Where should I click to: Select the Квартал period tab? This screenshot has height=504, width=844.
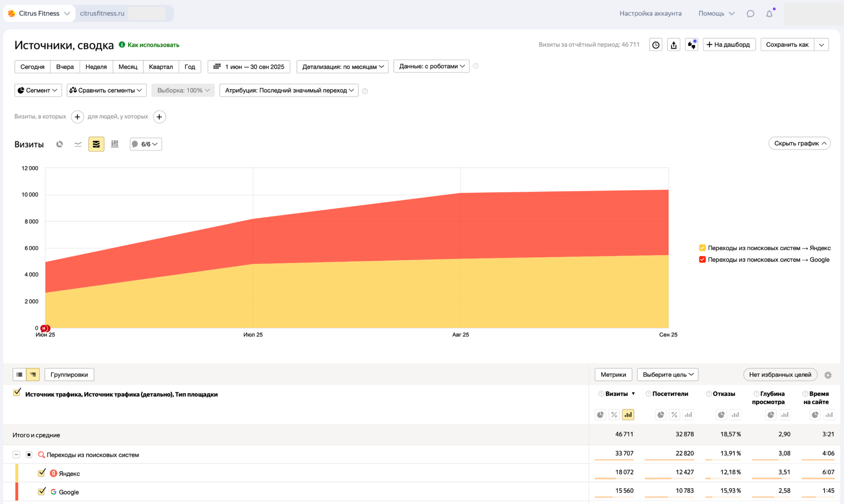tap(161, 67)
